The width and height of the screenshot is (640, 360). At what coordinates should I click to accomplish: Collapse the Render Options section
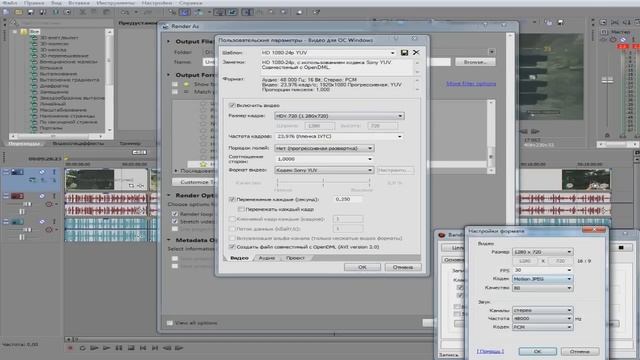tap(169, 196)
